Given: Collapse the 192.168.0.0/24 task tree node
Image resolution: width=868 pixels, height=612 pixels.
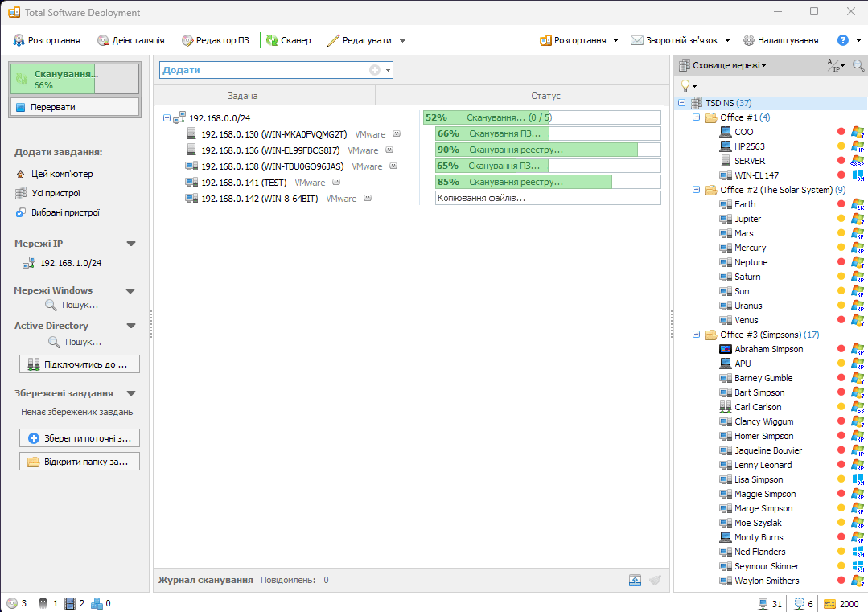Looking at the screenshot, I should click(x=167, y=118).
